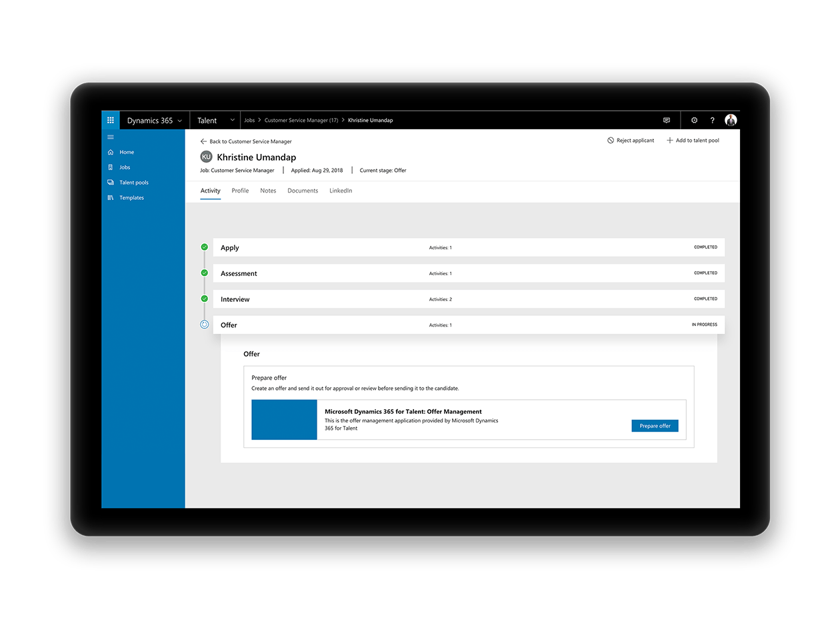Viewport: 840px width, 629px height.
Task: Click the 'Microsoft Dynamics 365 for Talent: Offer Management' title
Action: click(x=403, y=412)
